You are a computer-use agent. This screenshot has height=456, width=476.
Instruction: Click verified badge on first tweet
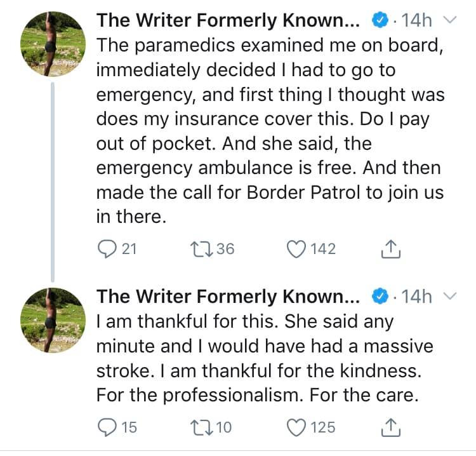379,21
